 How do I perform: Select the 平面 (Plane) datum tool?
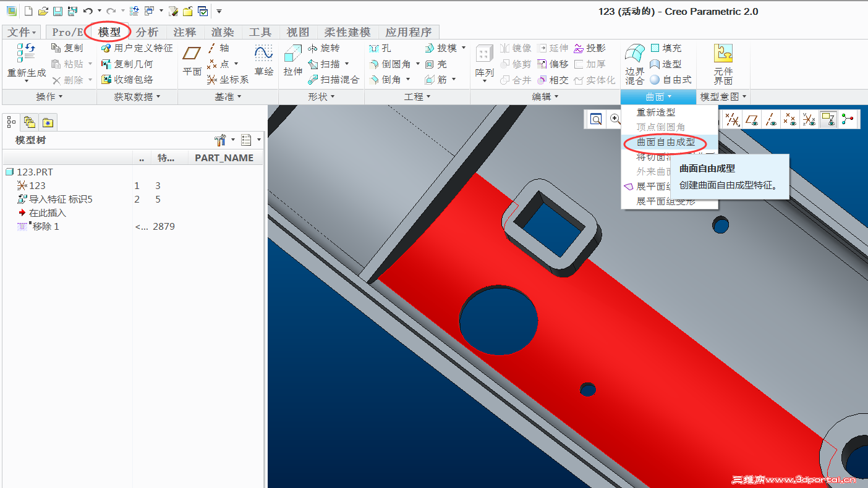tap(192, 61)
